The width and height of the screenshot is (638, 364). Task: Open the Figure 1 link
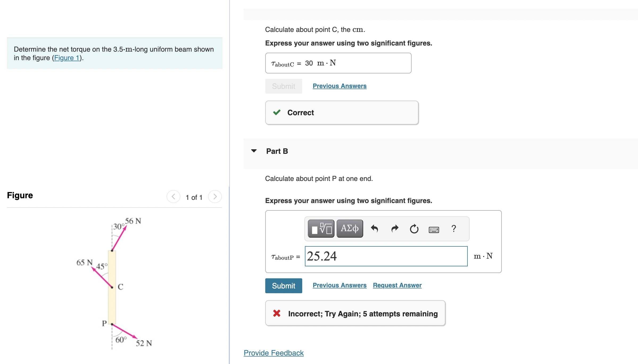point(67,58)
